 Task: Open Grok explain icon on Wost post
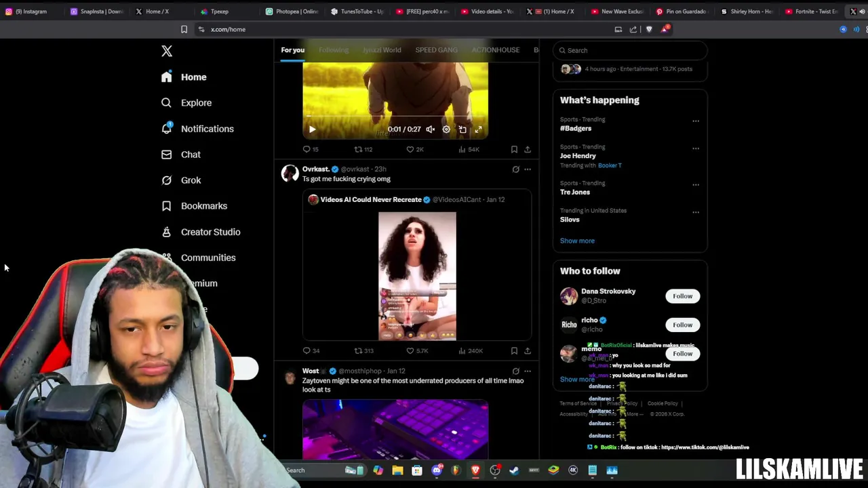pyautogui.click(x=515, y=371)
